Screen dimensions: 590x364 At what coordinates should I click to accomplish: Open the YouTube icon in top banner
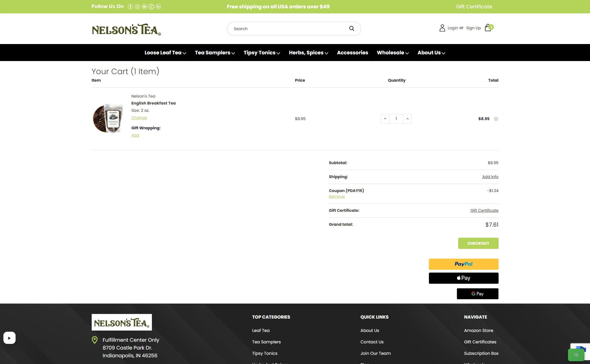[144, 7]
